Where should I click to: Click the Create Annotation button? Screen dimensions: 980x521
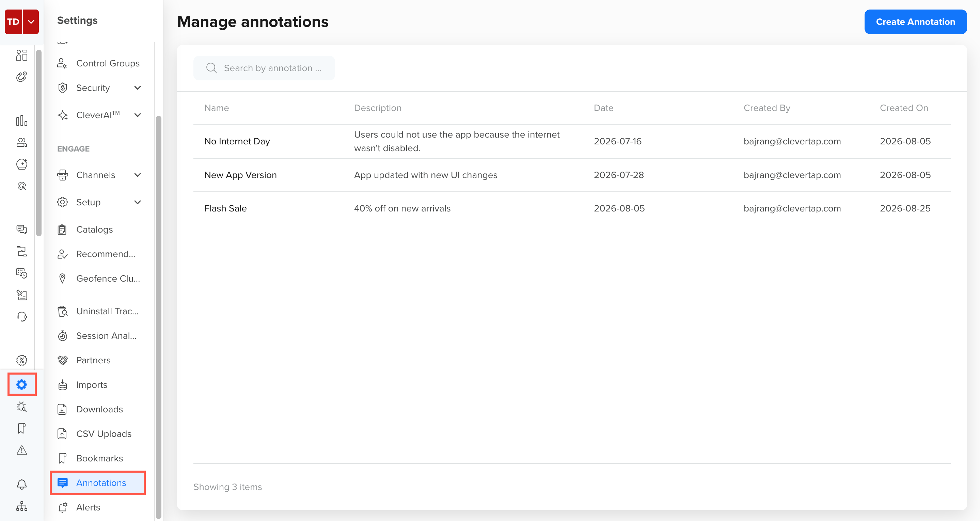[x=915, y=22]
